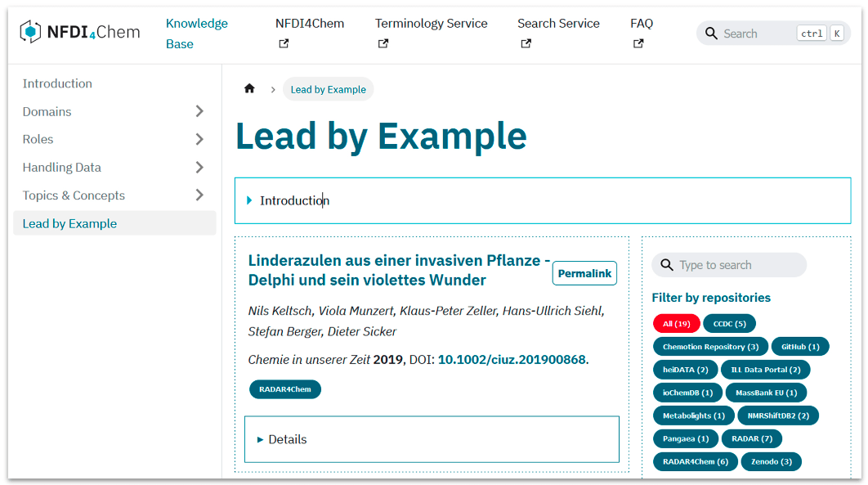Image resolution: width=868 pixels, height=485 pixels.
Task: Open Roles sidebar item
Action: point(38,140)
